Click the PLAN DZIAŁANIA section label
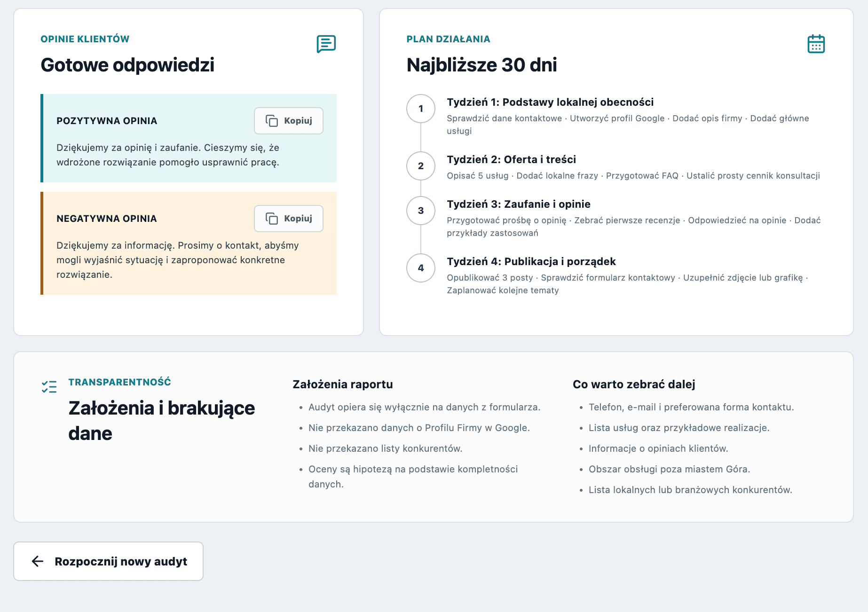This screenshot has height=612, width=868. [448, 39]
